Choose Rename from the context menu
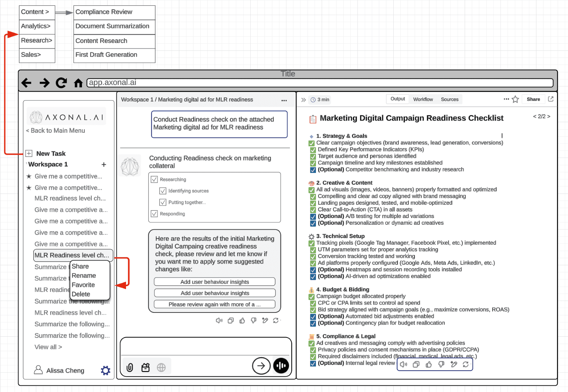This screenshot has height=392, width=568. tap(84, 276)
